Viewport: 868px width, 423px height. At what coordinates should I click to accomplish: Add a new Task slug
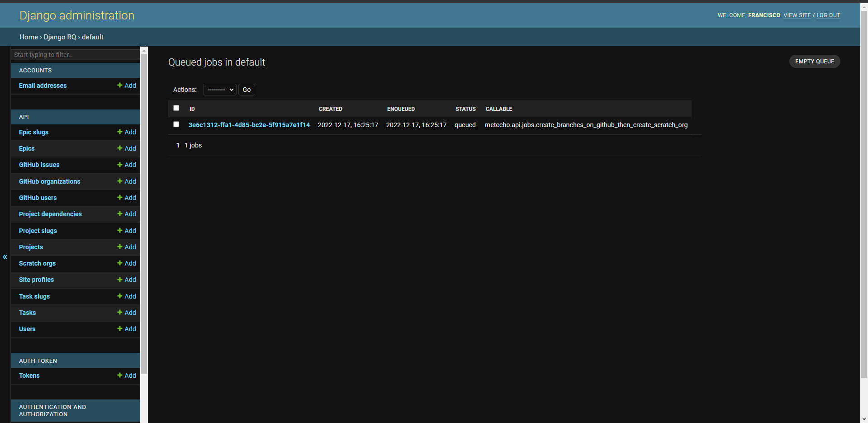point(127,296)
